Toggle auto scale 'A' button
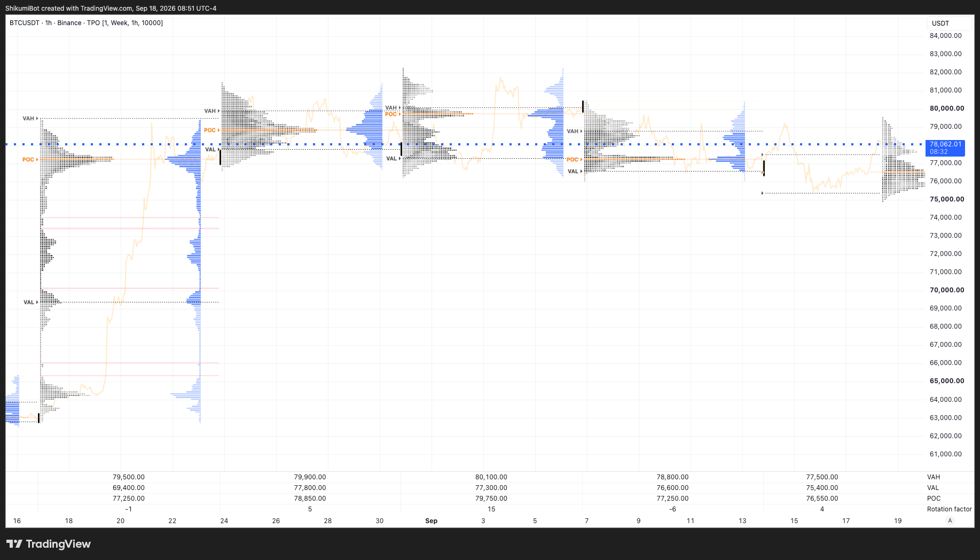This screenshot has height=560, width=980. point(950,520)
